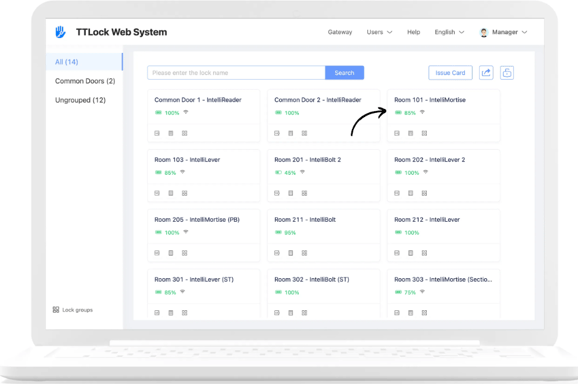Click the 45% battery value on Room 201

[x=290, y=173]
